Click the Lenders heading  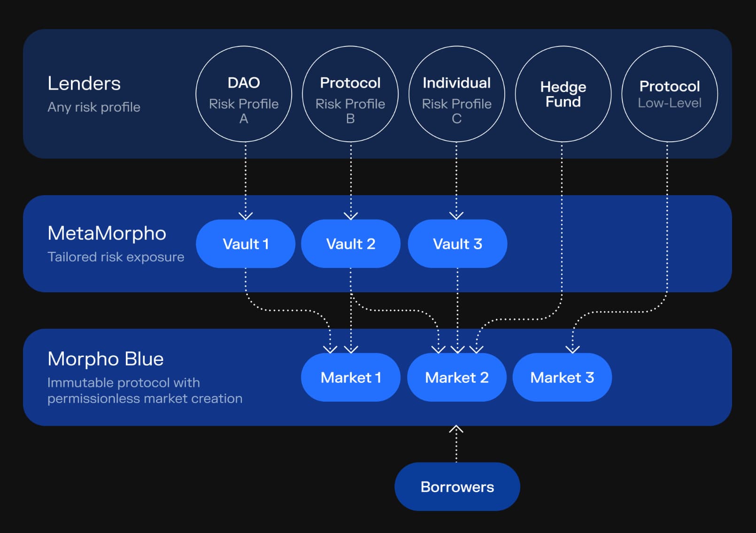(x=84, y=84)
